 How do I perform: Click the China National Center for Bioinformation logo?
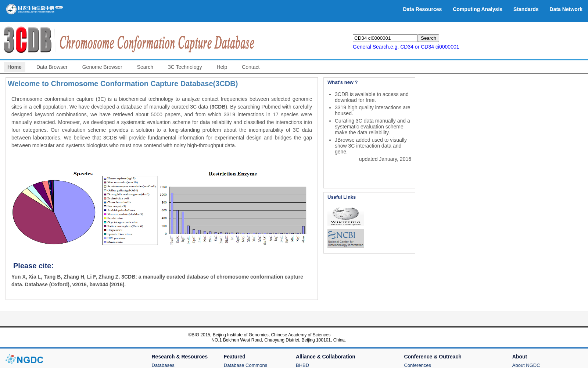[x=34, y=9]
